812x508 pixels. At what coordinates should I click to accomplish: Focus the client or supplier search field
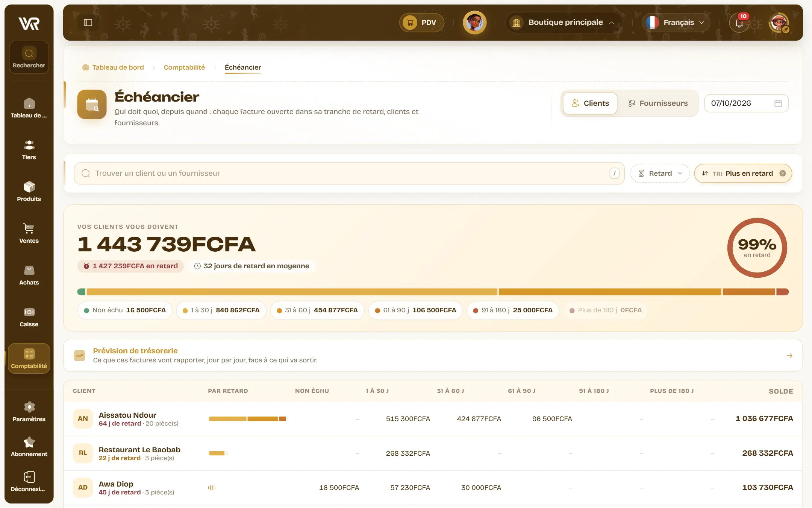click(x=349, y=173)
